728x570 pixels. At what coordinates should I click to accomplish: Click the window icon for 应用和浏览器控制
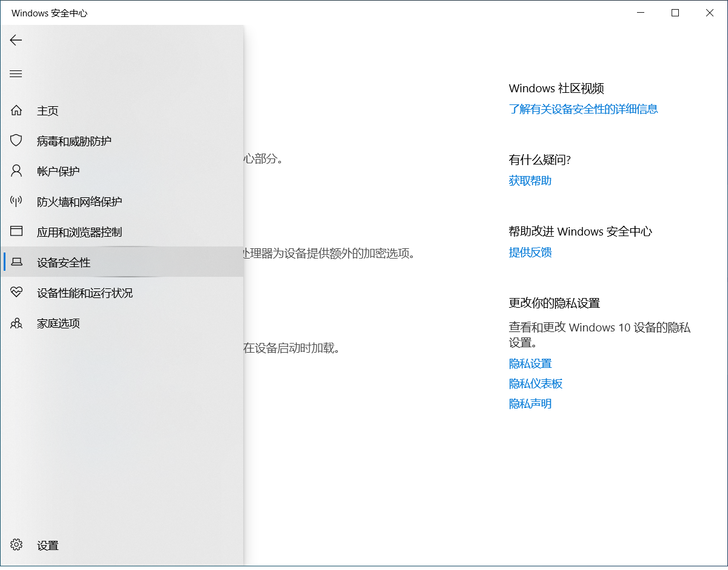click(x=16, y=232)
